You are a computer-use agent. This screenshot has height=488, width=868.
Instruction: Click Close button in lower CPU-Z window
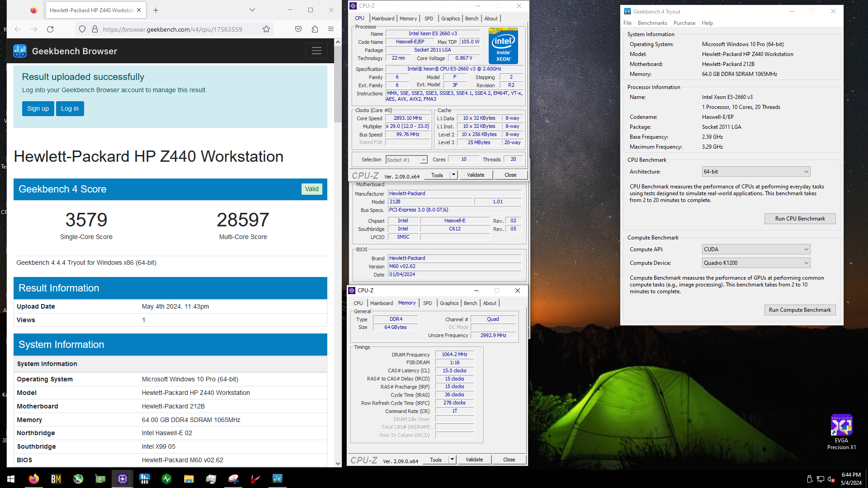coord(509,460)
